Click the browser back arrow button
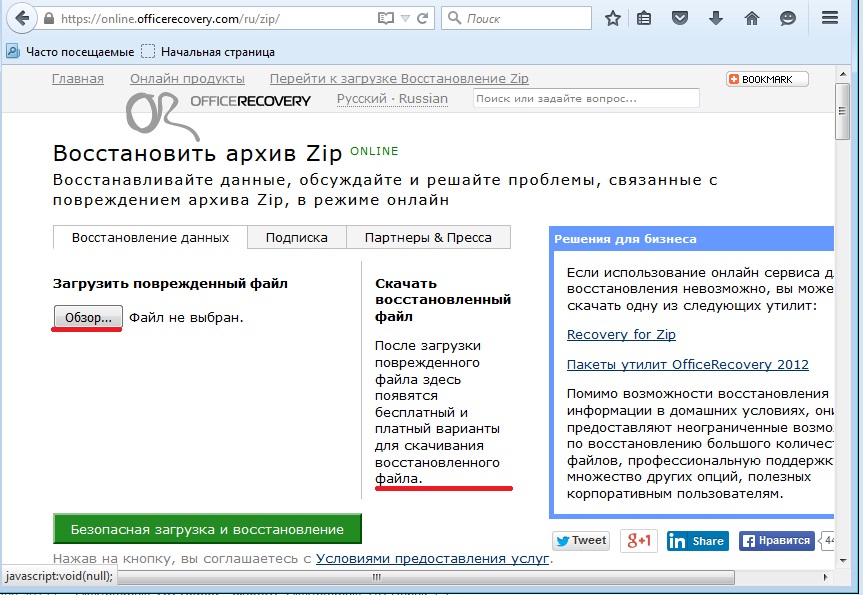863x595 pixels. [x=21, y=18]
